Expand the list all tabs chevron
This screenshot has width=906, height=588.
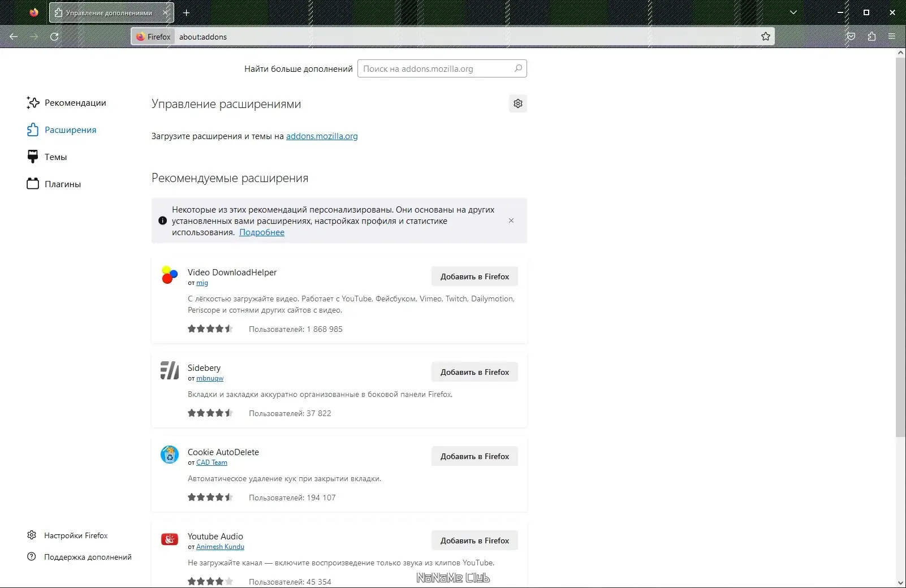pyautogui.click(x=793, y=12)
